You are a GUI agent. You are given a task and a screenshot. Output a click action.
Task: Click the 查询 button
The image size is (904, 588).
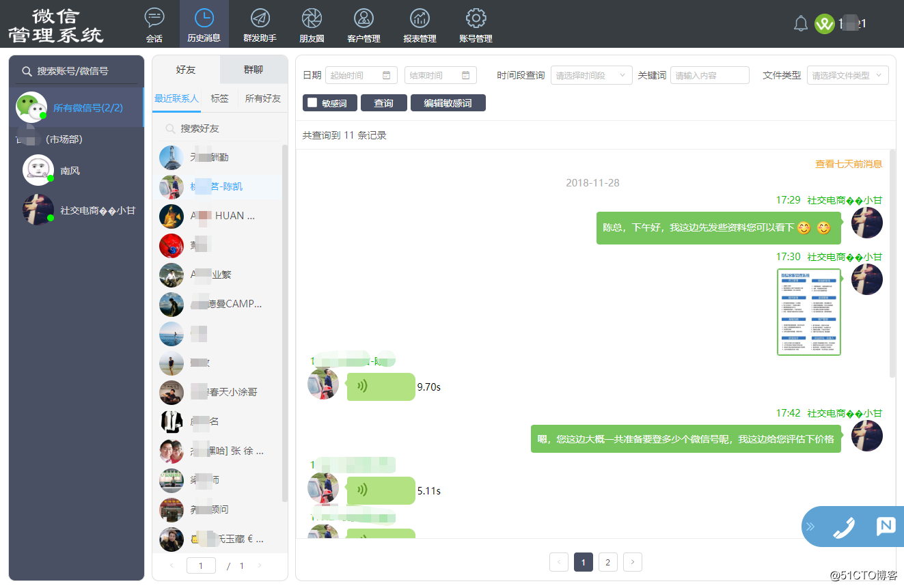(x=384, y=103)
